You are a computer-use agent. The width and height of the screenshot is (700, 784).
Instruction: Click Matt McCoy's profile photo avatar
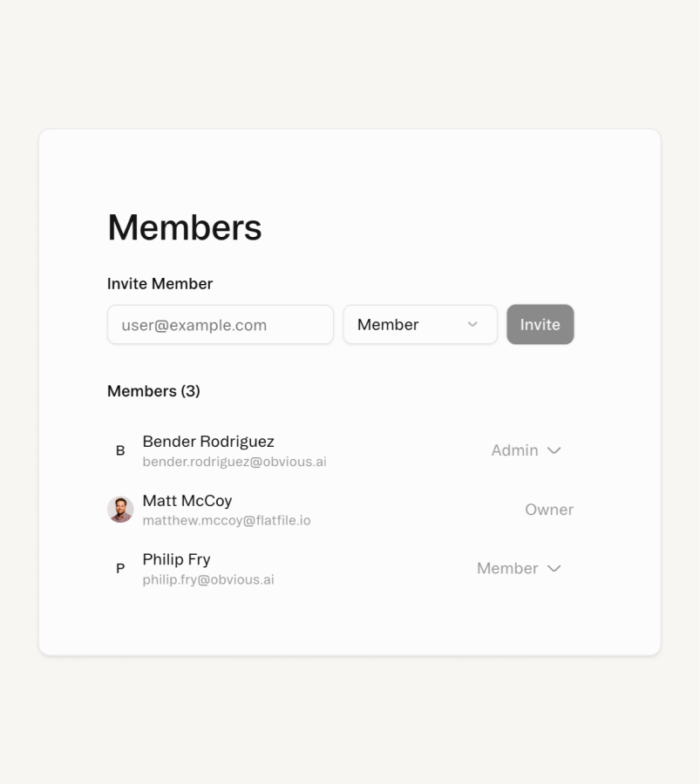[120, 510]
